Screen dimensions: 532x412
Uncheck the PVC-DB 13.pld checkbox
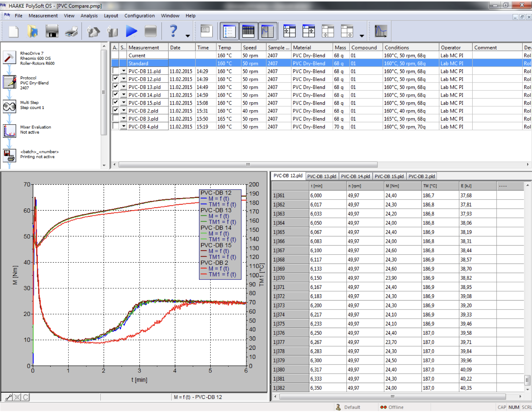pyautogui.click(x=116, y=87)
